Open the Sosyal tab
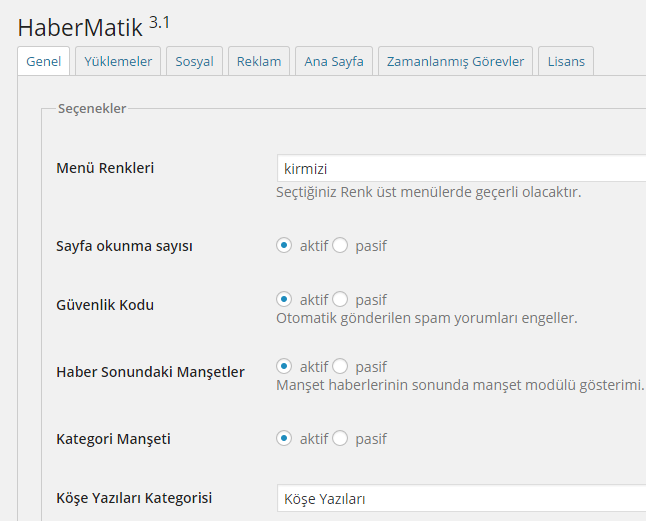This screenshot has height=521, width=646. (194, 61)
